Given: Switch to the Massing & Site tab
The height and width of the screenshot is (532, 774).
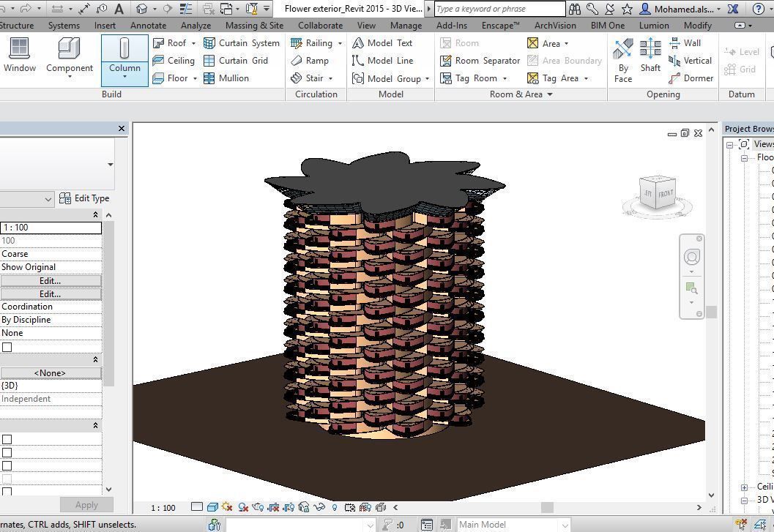Looking at the screenshot, I should point(254,25).
